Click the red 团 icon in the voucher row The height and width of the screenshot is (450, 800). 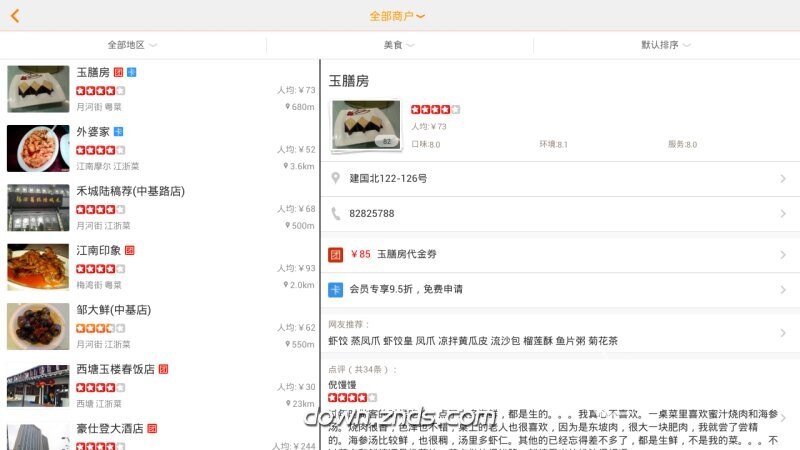point(335,254)
